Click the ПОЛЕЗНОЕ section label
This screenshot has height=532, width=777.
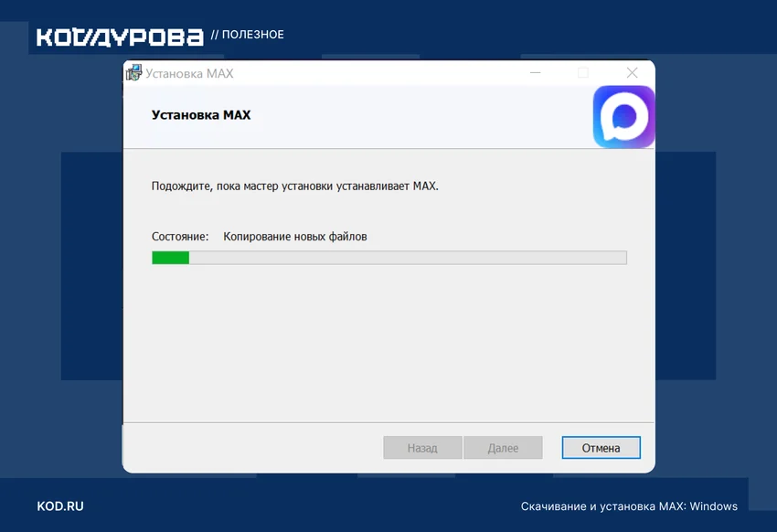click(252, 35)
